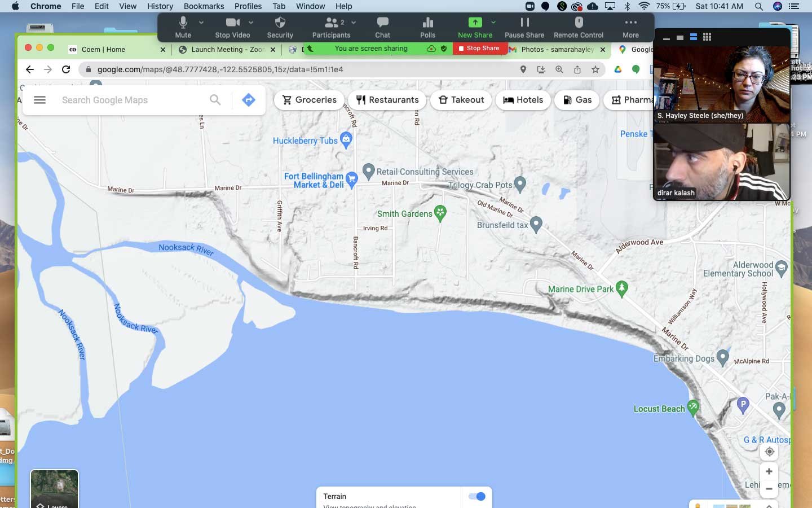812x508 pixels.
Task: Expand the Mute audio options arrow
Action: (x=201, y=23)
